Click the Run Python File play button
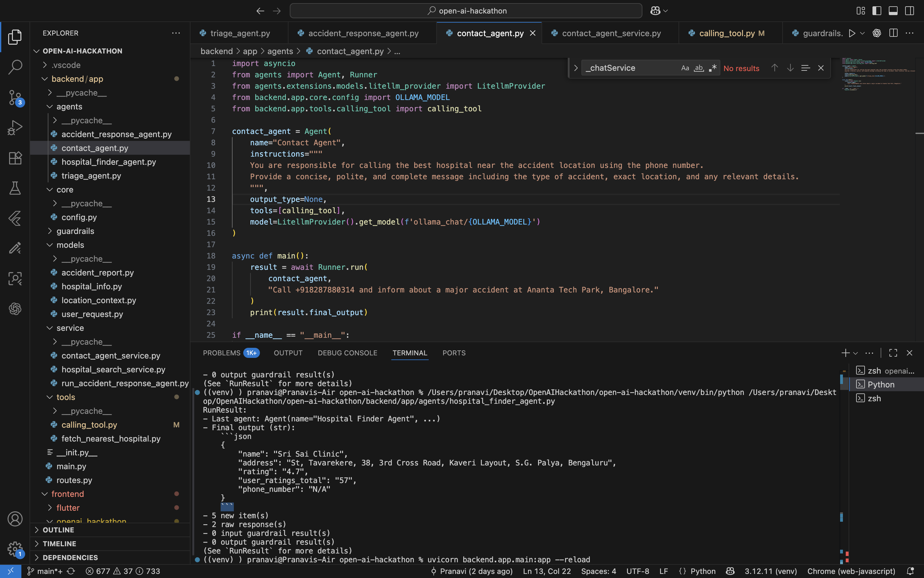Image resolution: width=924 pixels, height=578 pixels. click(851, 33)
